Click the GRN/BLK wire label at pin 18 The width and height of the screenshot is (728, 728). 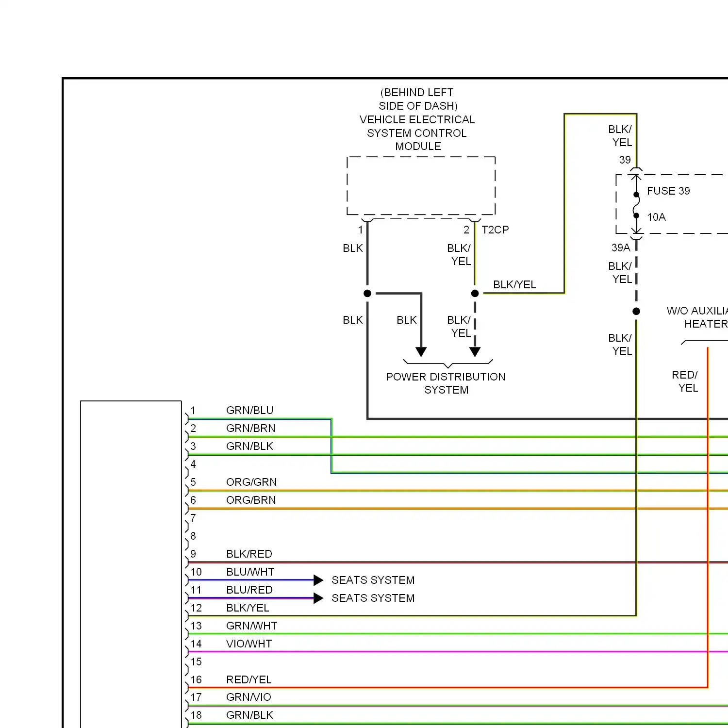(x=249, y=715)
